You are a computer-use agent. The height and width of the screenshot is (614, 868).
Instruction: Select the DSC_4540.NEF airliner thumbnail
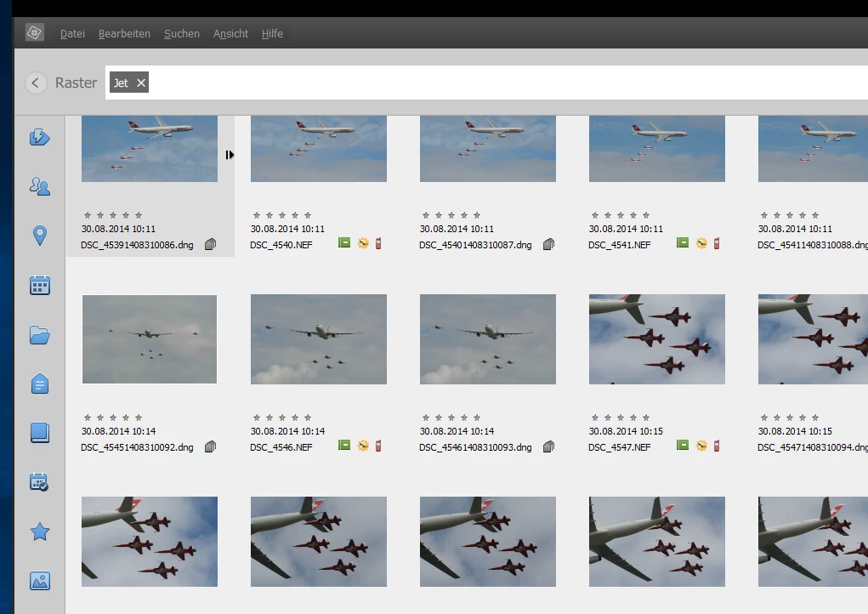click(x=319, y=149)
